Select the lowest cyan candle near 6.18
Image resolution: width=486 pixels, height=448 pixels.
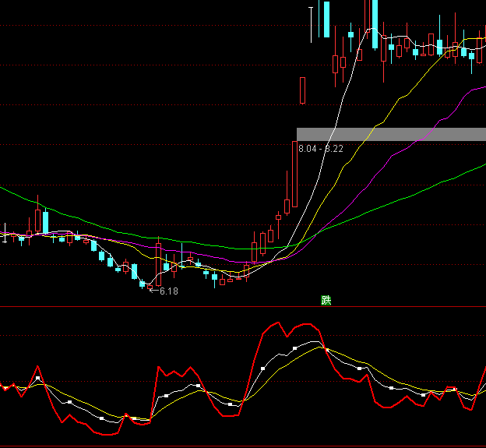[142, 284]
